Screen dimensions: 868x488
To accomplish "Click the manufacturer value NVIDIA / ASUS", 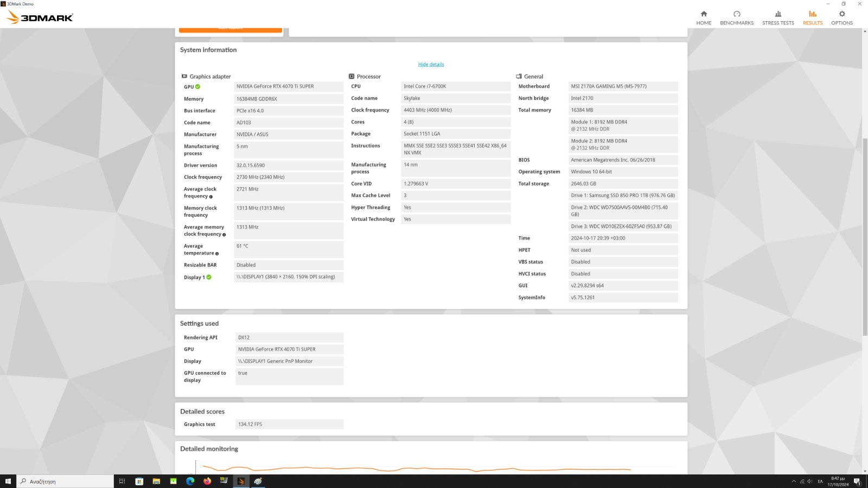I will click(289, 134).
